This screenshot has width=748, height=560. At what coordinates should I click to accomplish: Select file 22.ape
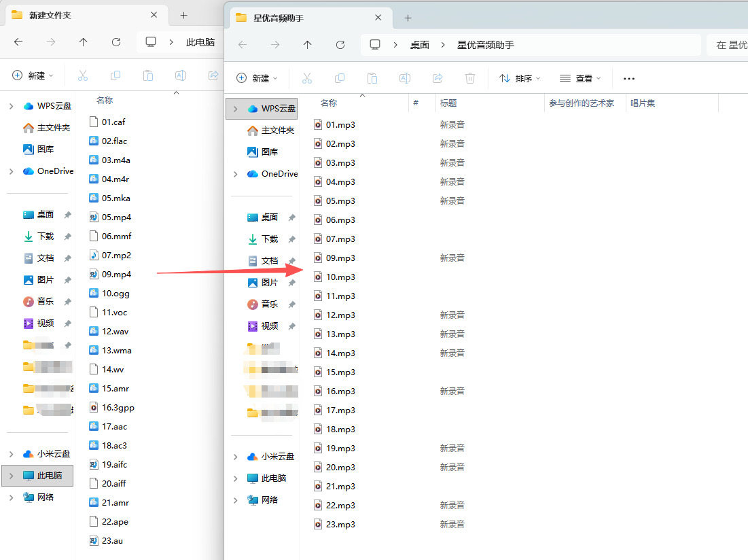point(109,522)
